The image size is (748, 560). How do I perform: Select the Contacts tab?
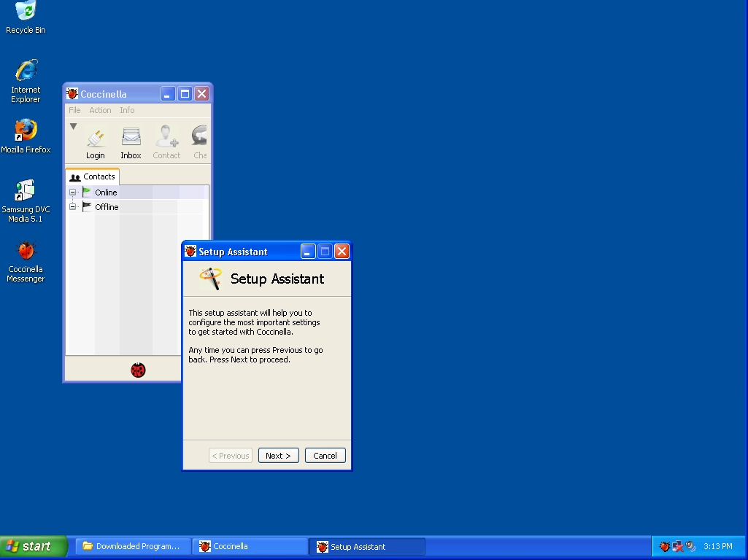click(x=93, y=176)
